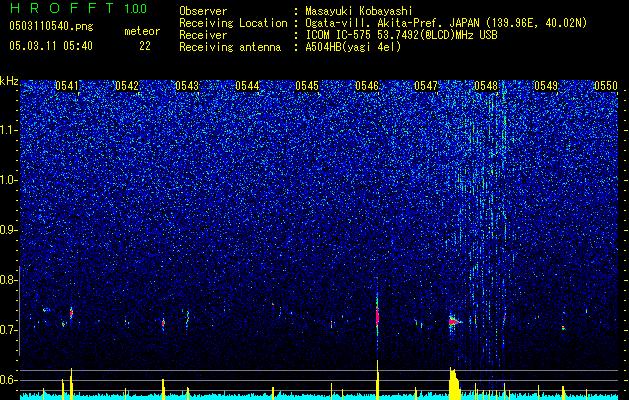
Task: Click the 0.6 kHz axis label
Action: (x=8, y=380)
